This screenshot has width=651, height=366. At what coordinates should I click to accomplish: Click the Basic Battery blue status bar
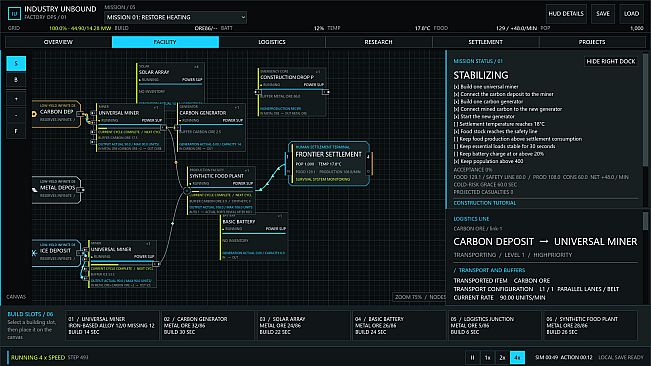click(x=254, y=234)
